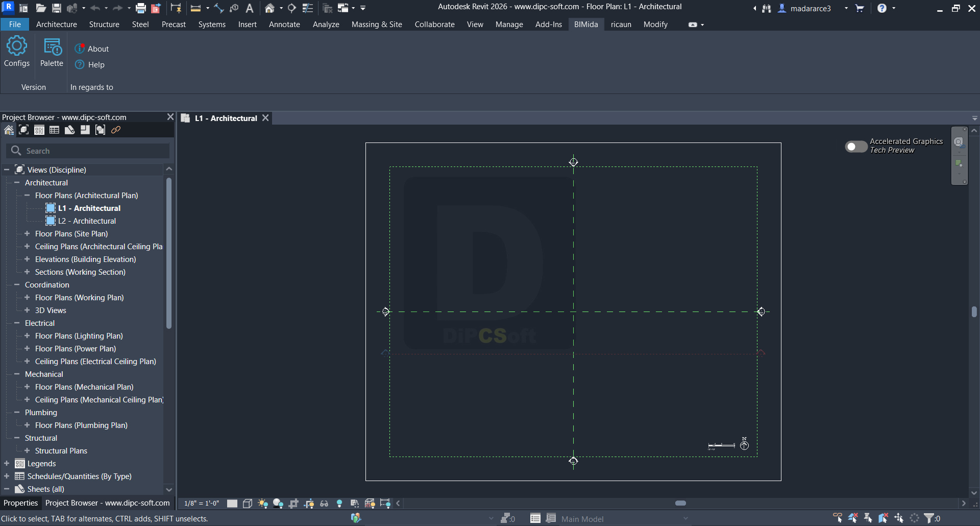Click the Undo arrow icon

click(95, 8)
